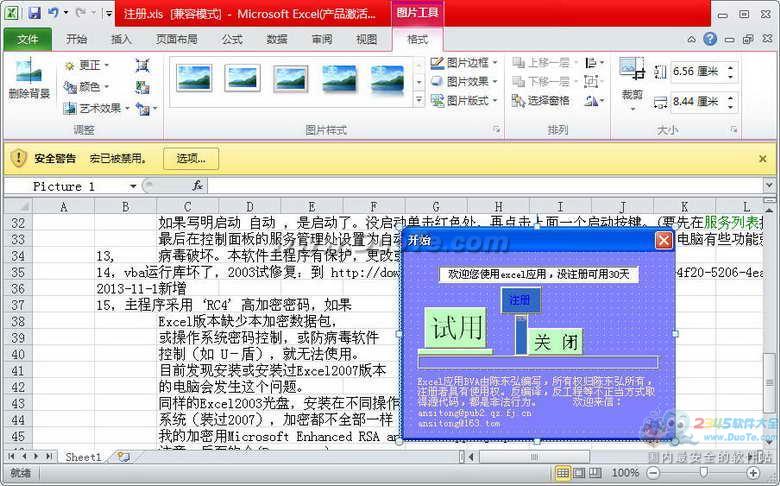The image size is (780, 486).
Task: Click the Excel Help question mark icon
Action: (710, 39)
